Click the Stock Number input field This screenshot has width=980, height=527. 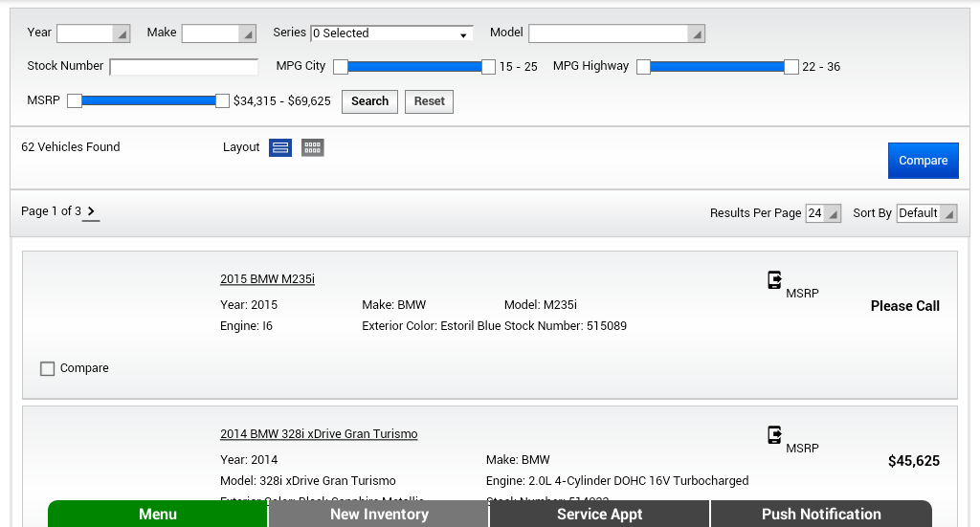[184, 67]
